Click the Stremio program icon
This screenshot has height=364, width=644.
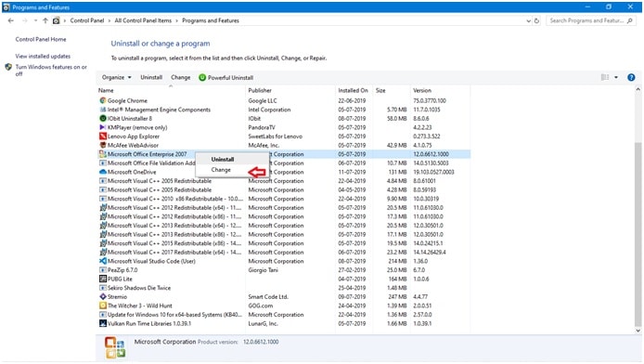coord(103,296)
